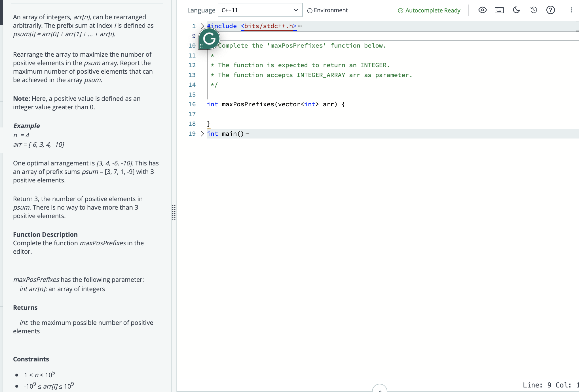Viewport: 579px width, 392px height.
Task: Toggle dark mode via moon icon
Action: [516, 10]
